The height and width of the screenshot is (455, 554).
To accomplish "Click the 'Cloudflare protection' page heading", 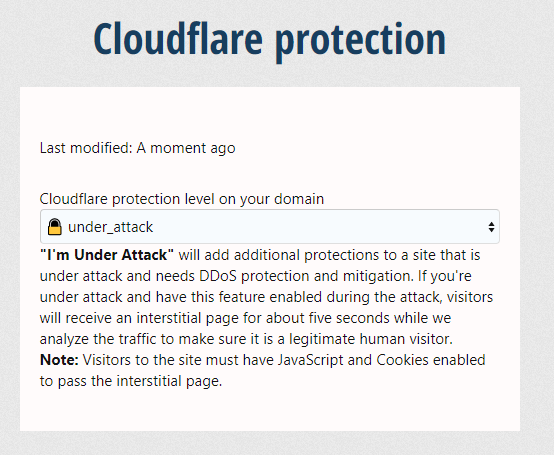I will (x=270, y=40).
